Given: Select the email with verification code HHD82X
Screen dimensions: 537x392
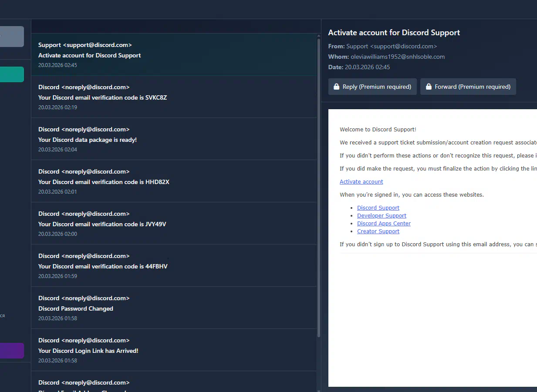Looking at the screenshot, I should coord(174,181).
